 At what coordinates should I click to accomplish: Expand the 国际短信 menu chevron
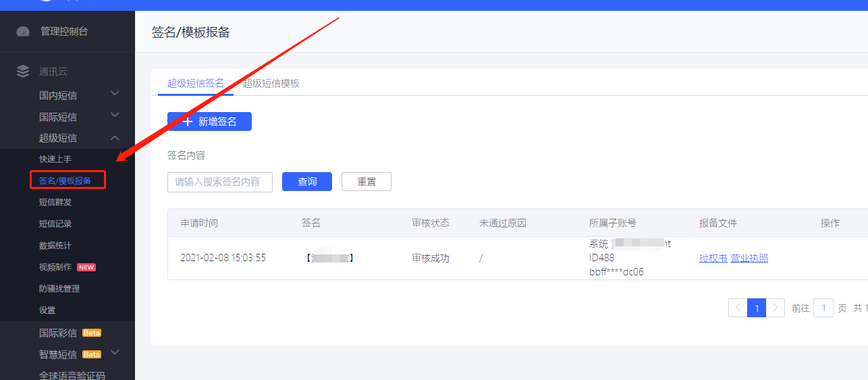[115, 115]
